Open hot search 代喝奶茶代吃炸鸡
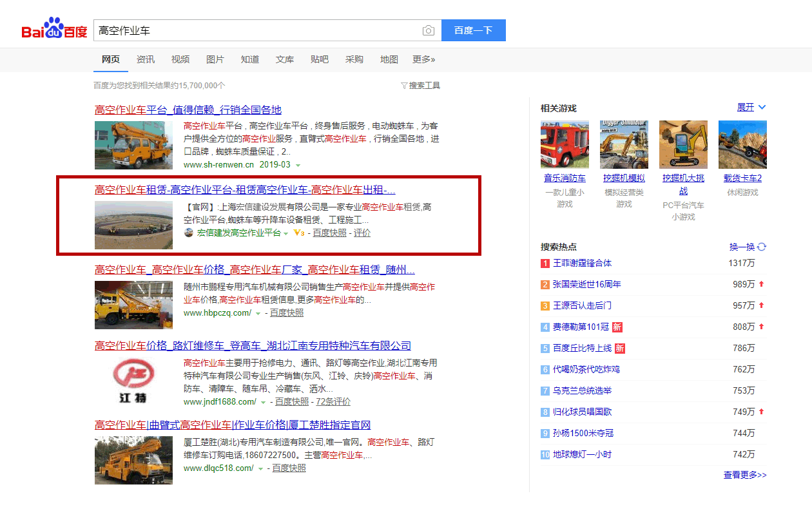Screen dimensions: 812x518 click(587, 369)
